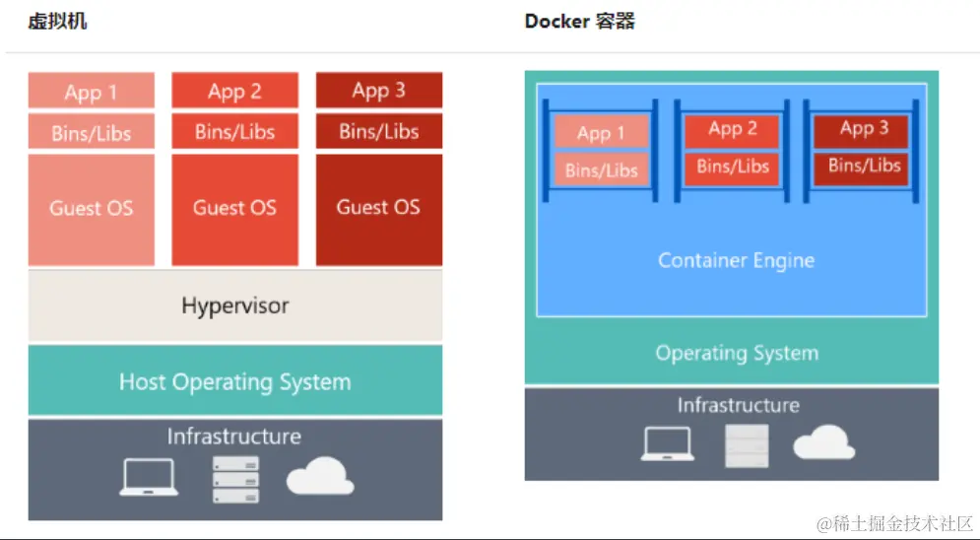The height and width of the screenshot is (540, 980).
Task: Click App 1 block in virtual machine diagram
Action: tap(92, 91)
